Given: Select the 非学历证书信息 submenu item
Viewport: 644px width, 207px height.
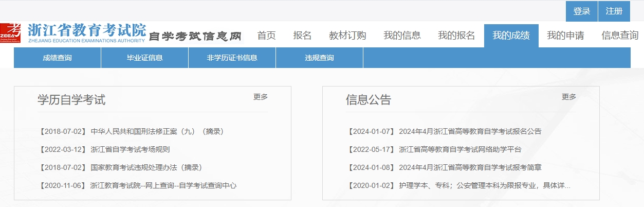Looking at the screenshot, I should coord(232,58).
